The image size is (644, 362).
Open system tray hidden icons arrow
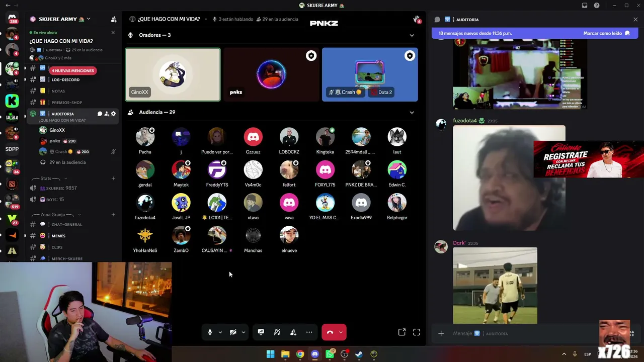coord(564,354)
